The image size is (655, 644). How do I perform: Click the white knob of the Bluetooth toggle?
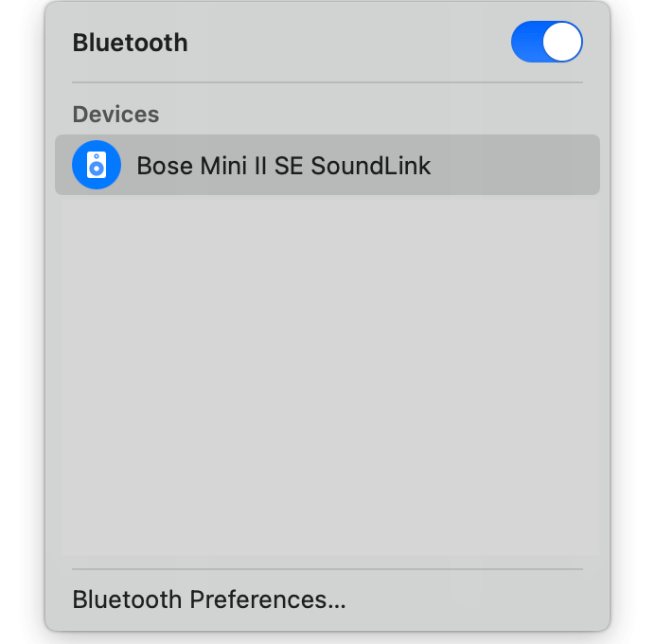562,43
